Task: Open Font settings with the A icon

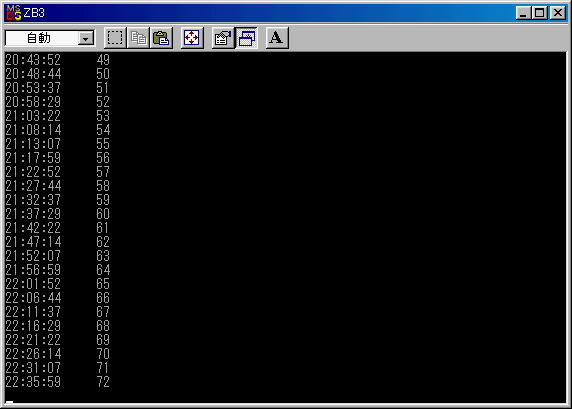Action: pyautogui.click(x=277, y=38)
